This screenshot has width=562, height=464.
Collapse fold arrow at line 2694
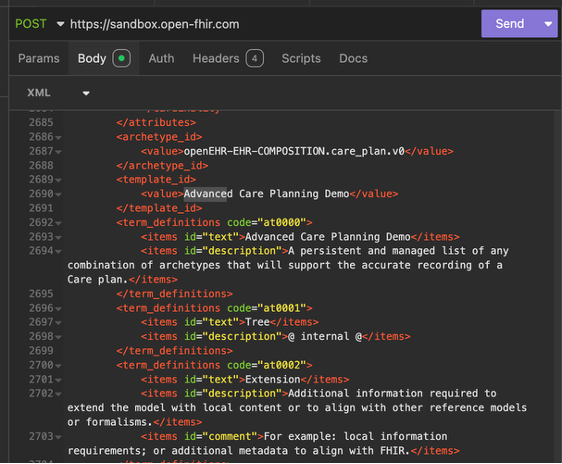coord(58,252)
